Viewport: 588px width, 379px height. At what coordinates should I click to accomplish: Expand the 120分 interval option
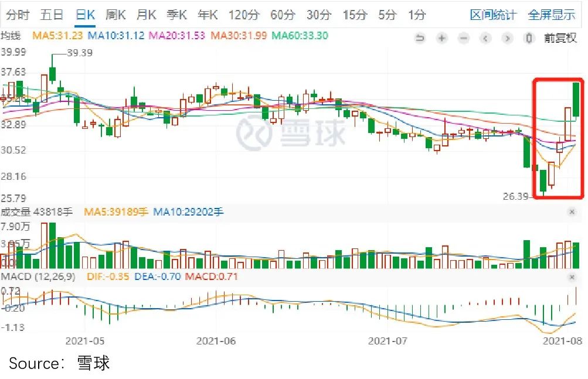coord(243,15)
